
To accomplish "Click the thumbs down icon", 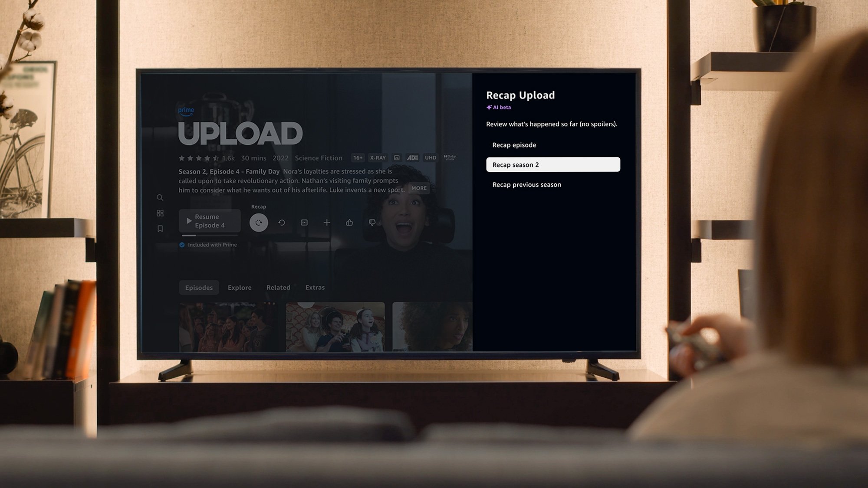I will [x=372, y=222].
